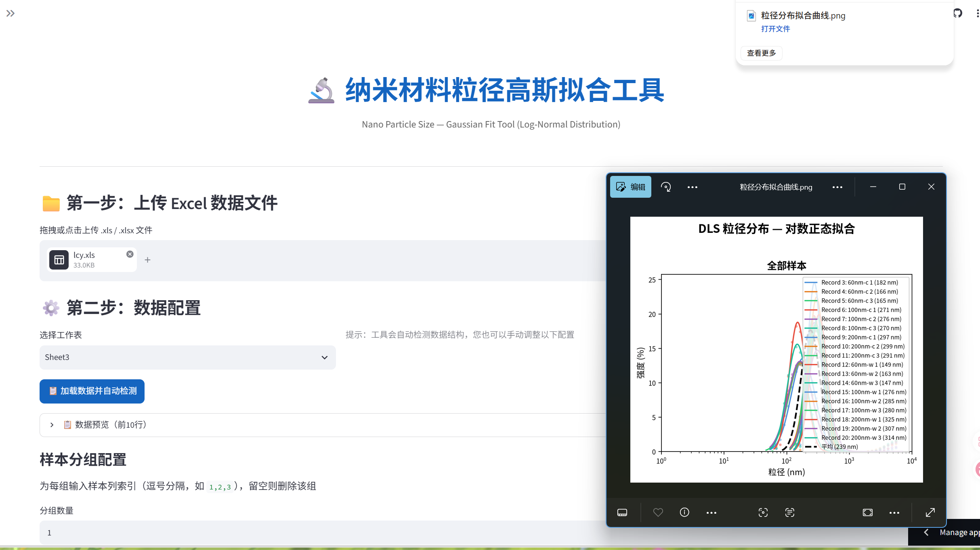The width and height of the screenshot is (980, 550).
Task: Toggle filmstrip view in Photos viewer
Action: [622, 512]
